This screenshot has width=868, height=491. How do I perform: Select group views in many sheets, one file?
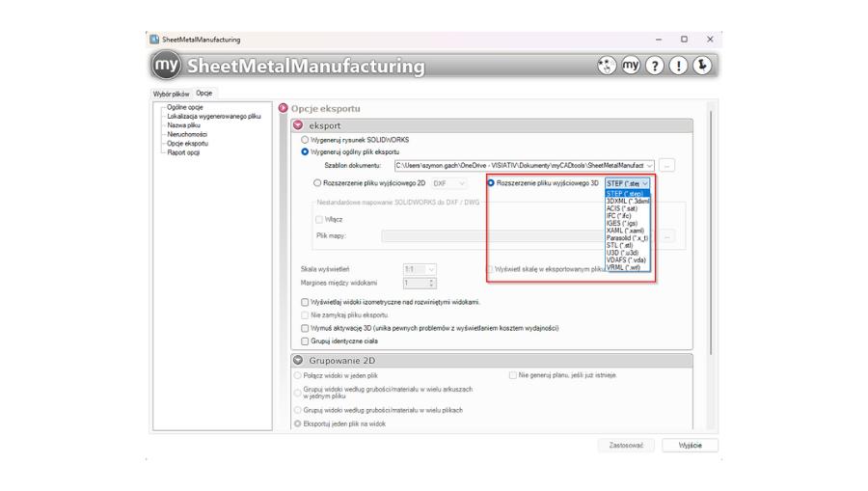tap(298, 393)
